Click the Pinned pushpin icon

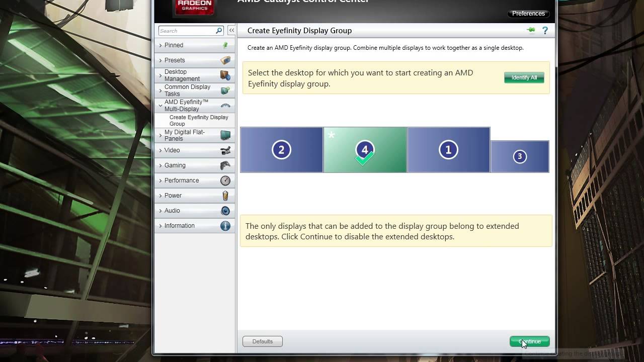225,45
